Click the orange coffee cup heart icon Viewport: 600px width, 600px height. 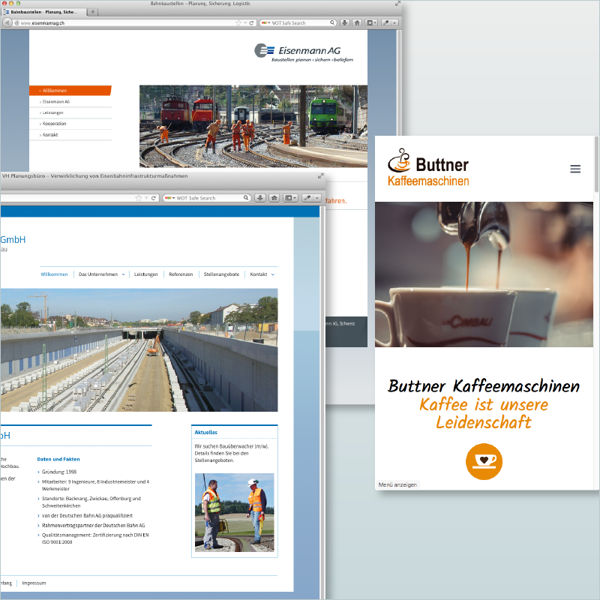pos(484,461)
